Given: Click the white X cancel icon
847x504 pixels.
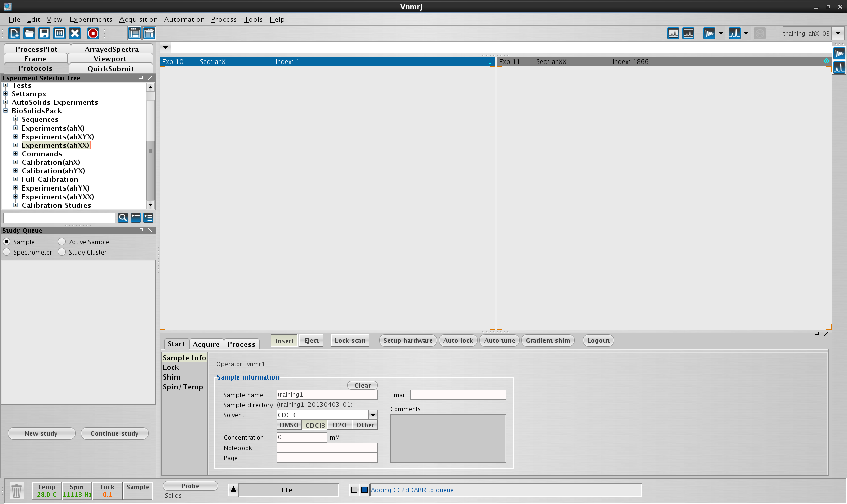Looking at the screenshot, I should click(x=75, y=33).
